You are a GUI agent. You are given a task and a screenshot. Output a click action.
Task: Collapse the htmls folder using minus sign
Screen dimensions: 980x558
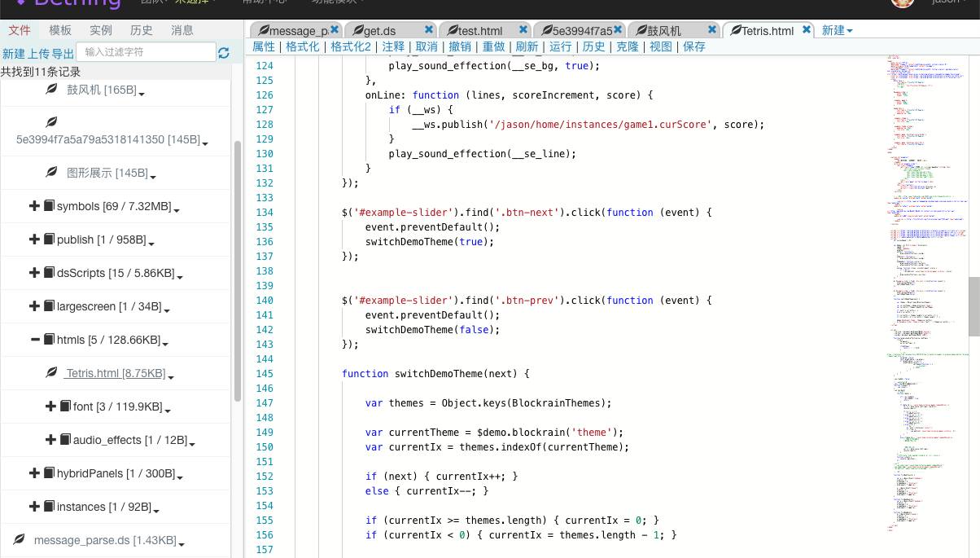[x=34, y=340]
